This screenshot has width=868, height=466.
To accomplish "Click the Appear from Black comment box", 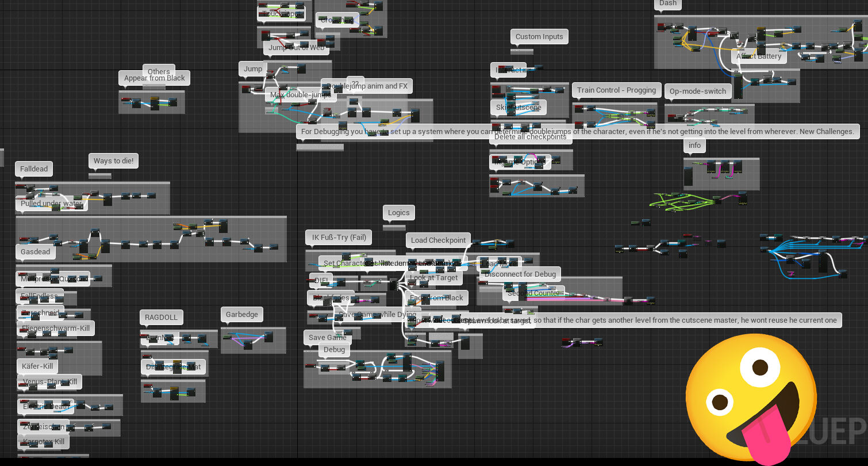I will pos(155,79).
